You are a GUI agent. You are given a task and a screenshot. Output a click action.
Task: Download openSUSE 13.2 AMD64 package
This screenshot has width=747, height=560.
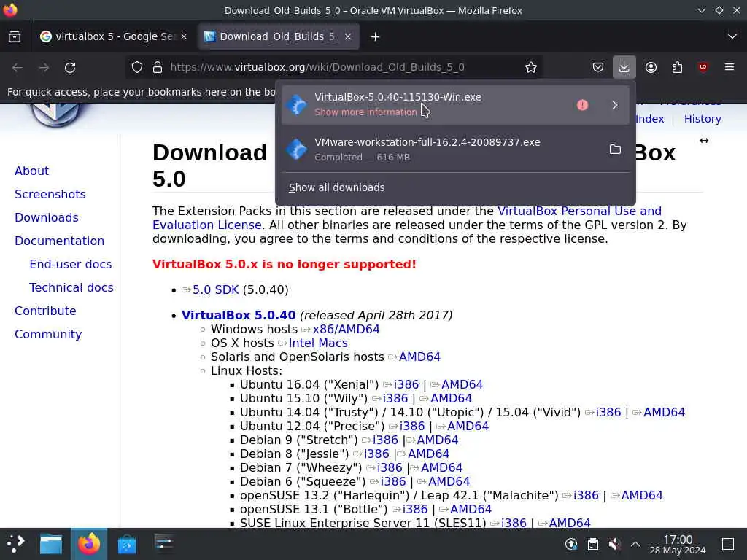(x=642, y=495)
